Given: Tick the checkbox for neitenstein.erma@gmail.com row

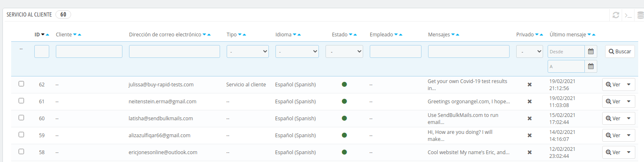Looking at the screenshot, I should [22, 100].
